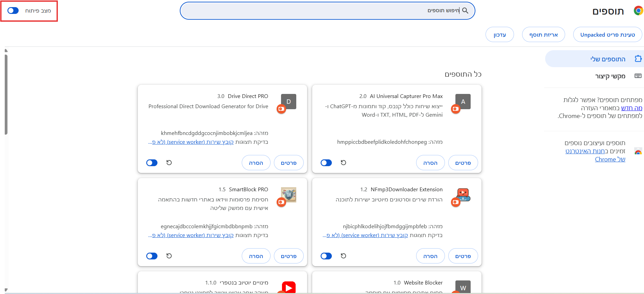Open details (פרטים) for Drive Direct PRO
644x294 pixels.
click(x=288, y=163)
